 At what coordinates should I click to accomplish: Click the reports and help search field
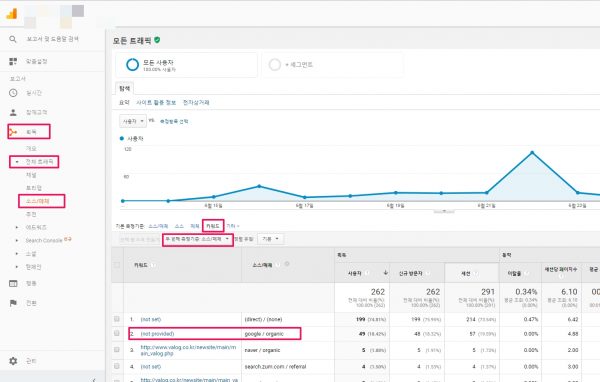(52, 39)
